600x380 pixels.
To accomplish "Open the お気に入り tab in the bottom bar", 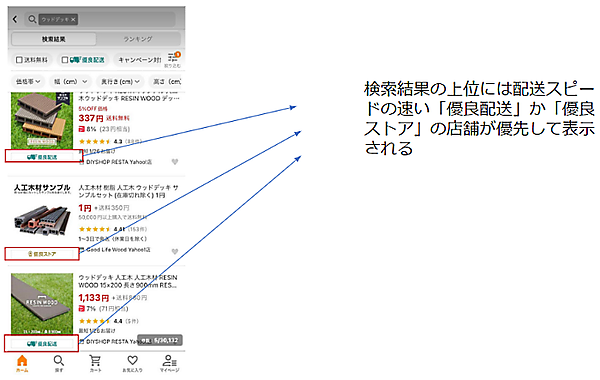I will click(x=132, y=364).
